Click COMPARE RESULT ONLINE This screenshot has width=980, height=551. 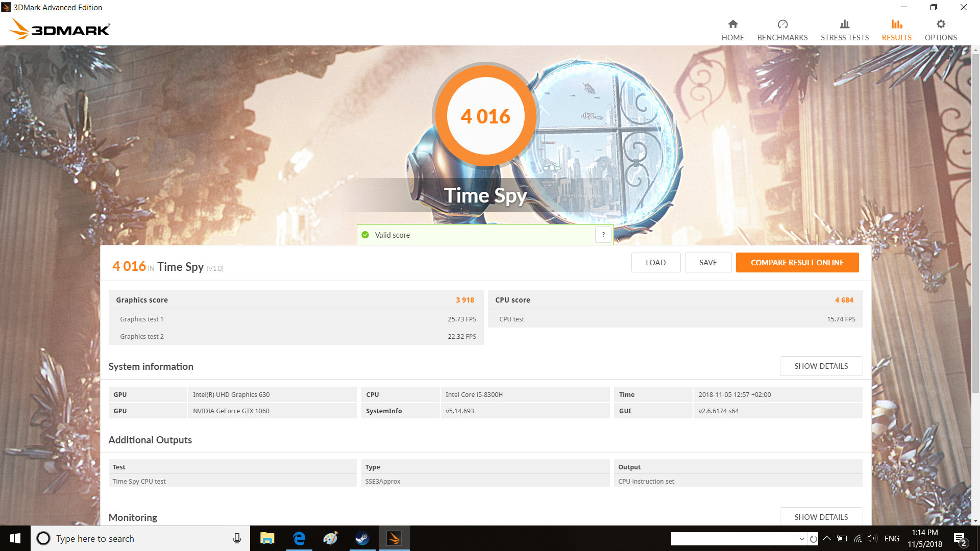(797, 262)
